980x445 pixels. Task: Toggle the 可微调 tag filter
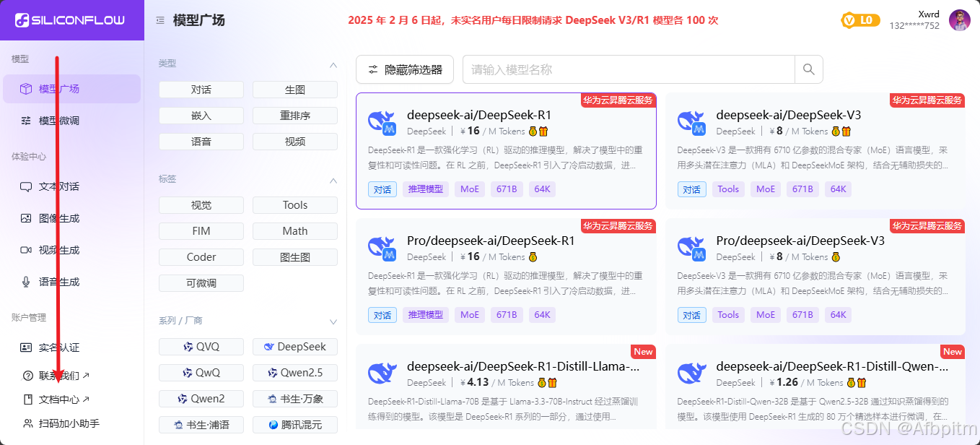[201, 283]
